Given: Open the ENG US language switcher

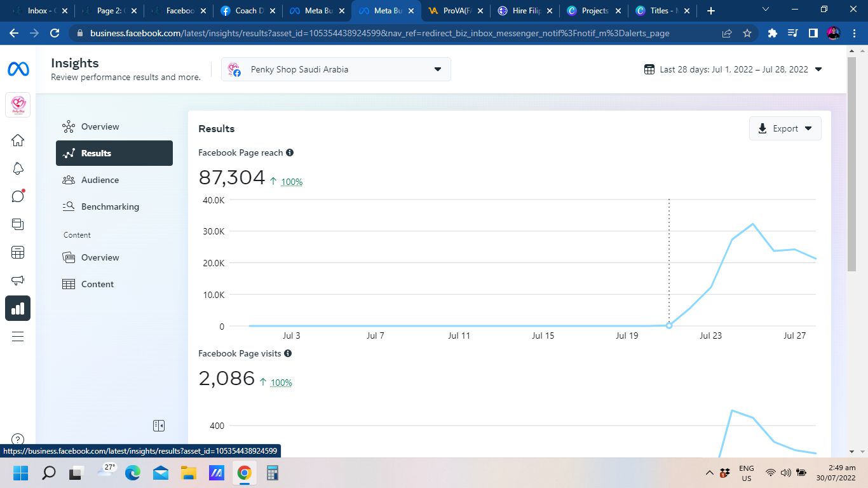Looking at the screenshot, I should click(746, 473).
